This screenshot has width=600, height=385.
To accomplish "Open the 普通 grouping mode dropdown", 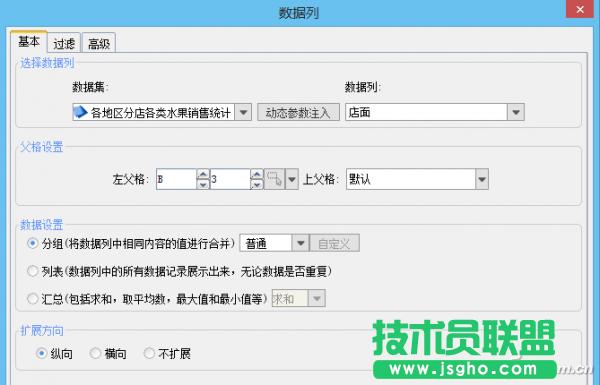I will pos(300,243).
